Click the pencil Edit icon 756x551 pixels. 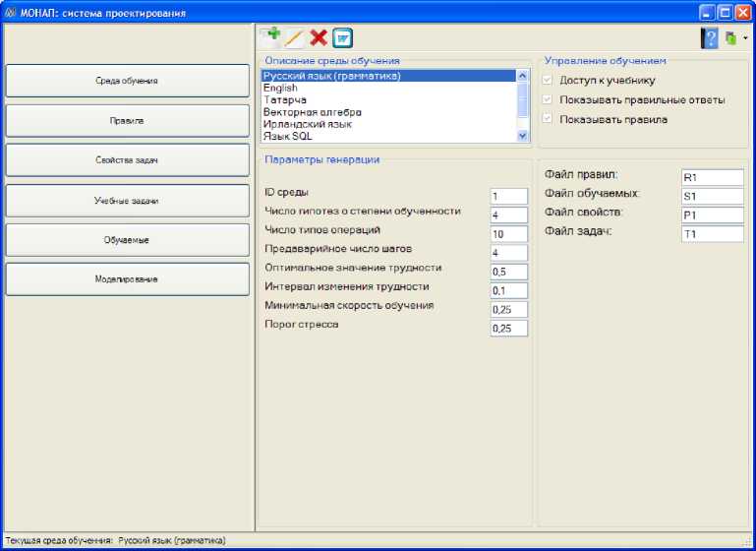point(294,38)
